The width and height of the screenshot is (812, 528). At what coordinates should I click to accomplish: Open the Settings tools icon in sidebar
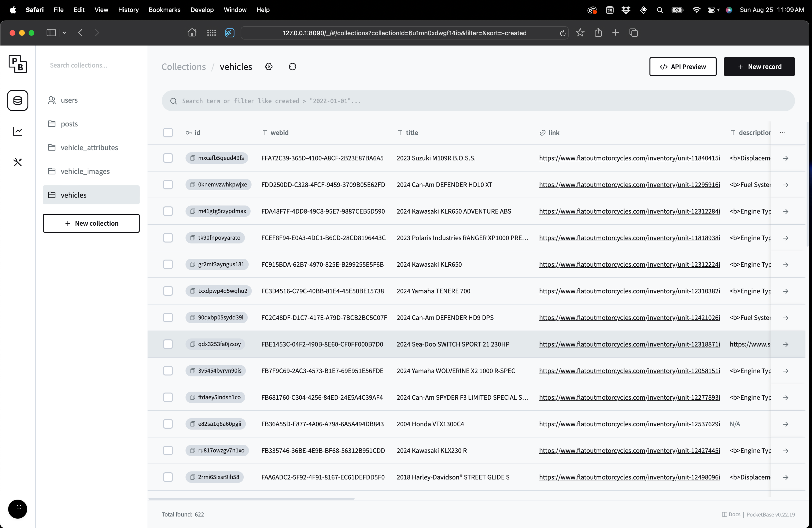[x=18, y=162]
